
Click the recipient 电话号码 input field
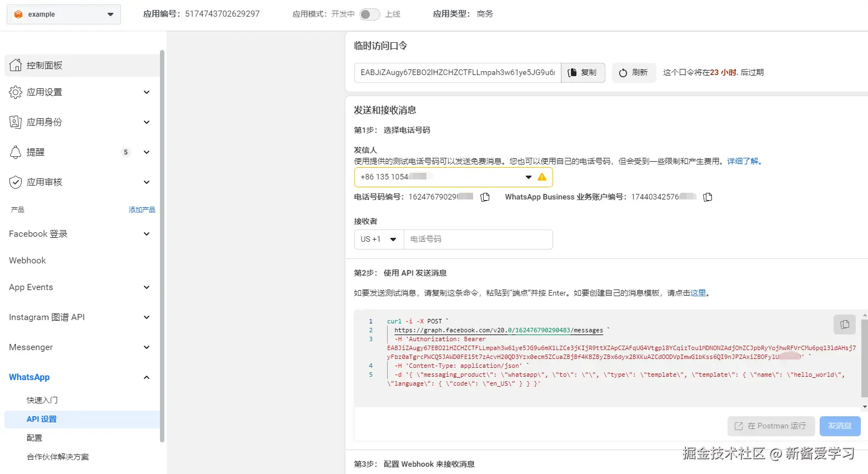point(478,239)
